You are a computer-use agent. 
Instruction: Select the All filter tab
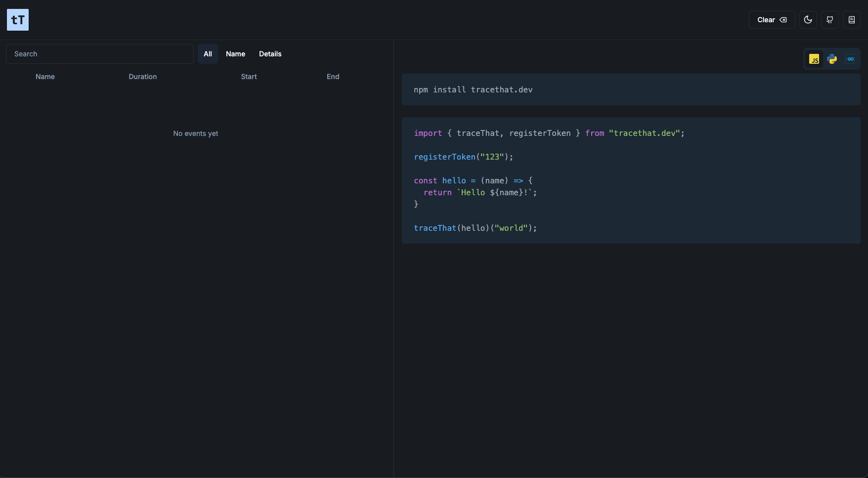[208, 54]
